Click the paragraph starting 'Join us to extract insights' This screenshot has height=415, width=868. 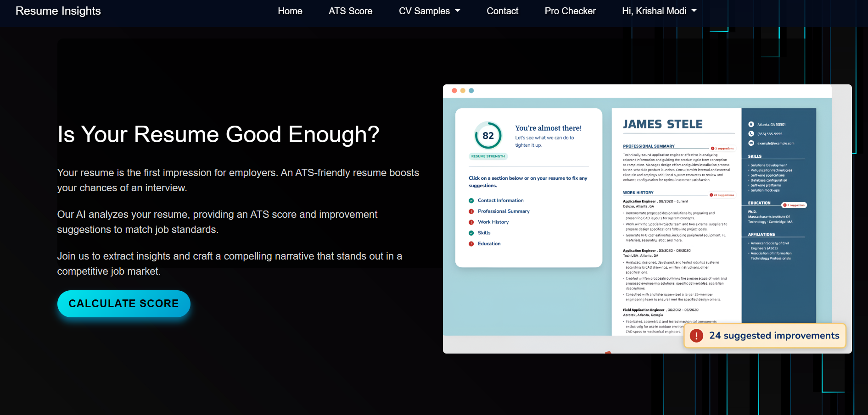pyautogui.click(x=230, y=264)
